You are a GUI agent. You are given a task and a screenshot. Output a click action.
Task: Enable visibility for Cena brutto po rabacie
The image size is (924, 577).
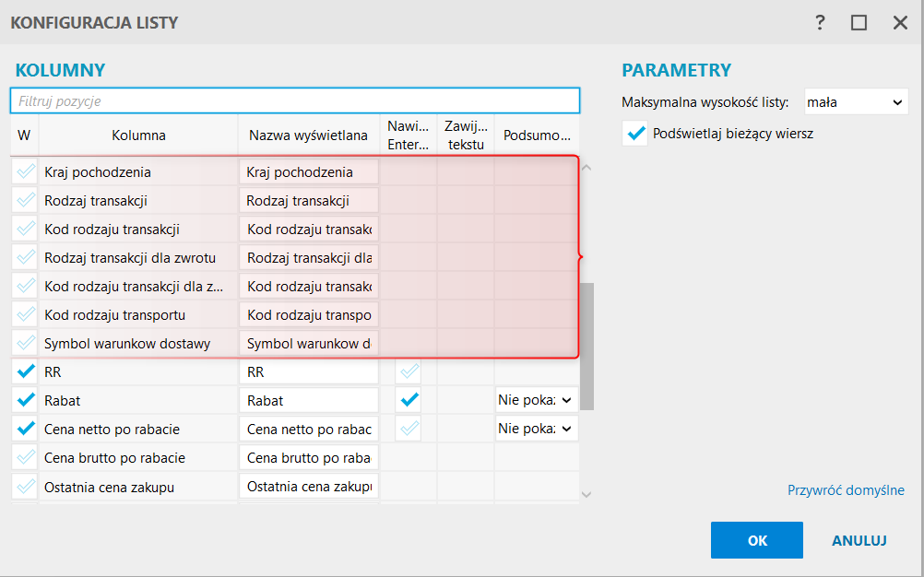tap(26, 458)
